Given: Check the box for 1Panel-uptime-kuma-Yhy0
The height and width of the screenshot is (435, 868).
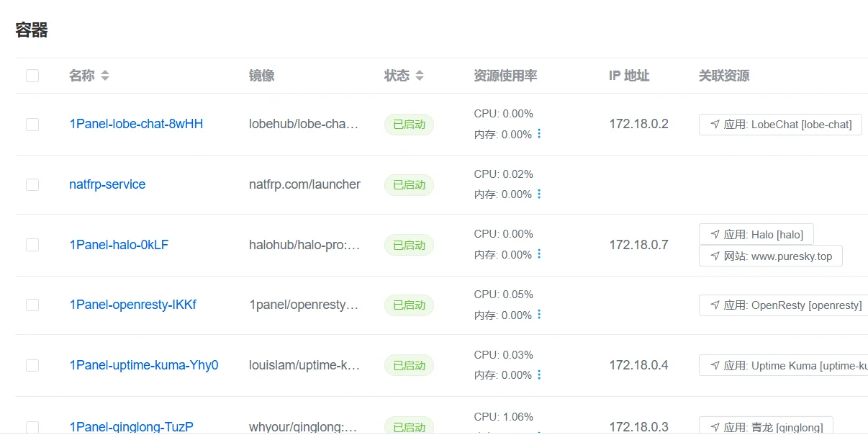Looking at the screenshot, I should click(x=32, y=365).
